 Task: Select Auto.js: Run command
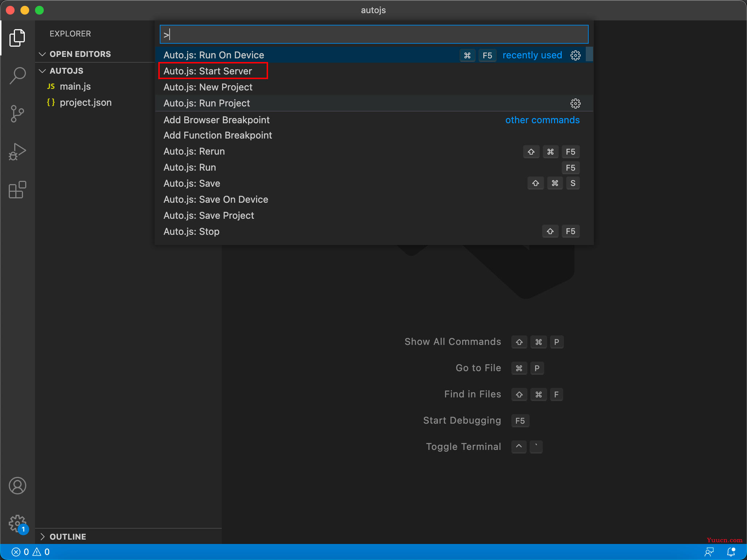click(374, 168)
